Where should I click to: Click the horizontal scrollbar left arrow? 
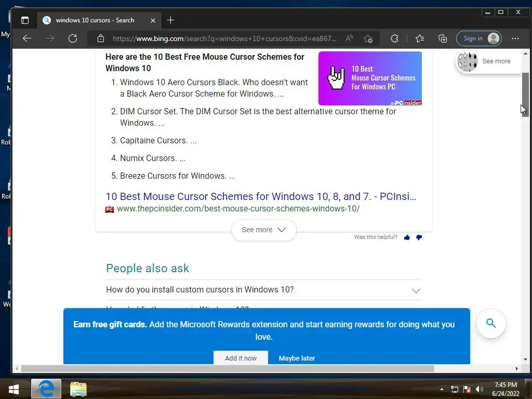17,368
